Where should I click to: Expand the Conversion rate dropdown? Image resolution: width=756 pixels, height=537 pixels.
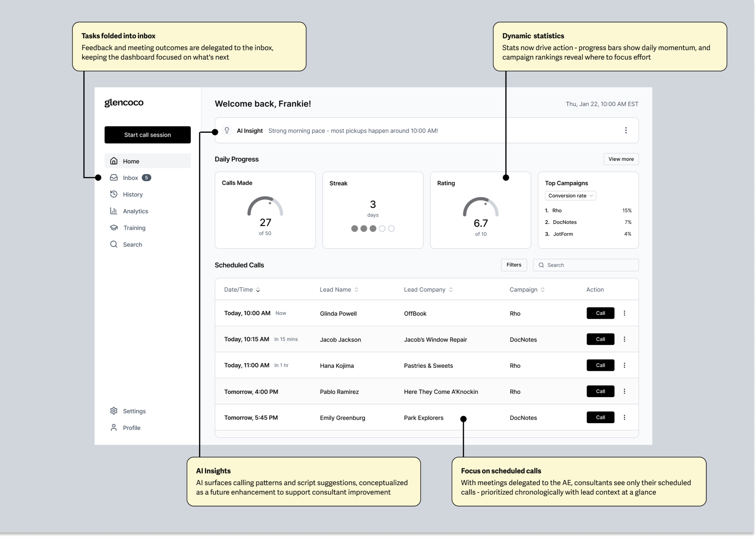click(x=570, y=196)
